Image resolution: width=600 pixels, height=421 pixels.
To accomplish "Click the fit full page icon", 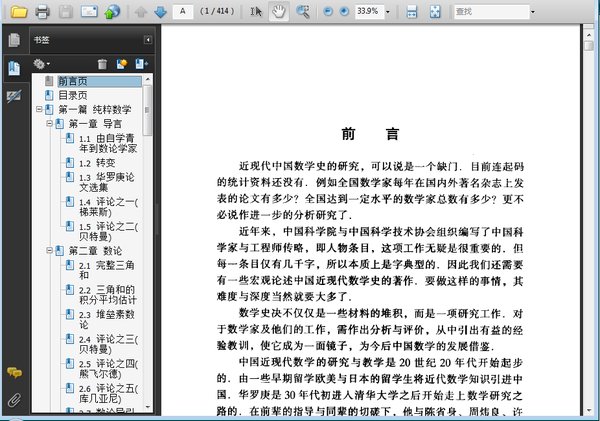I will (435, 12).
